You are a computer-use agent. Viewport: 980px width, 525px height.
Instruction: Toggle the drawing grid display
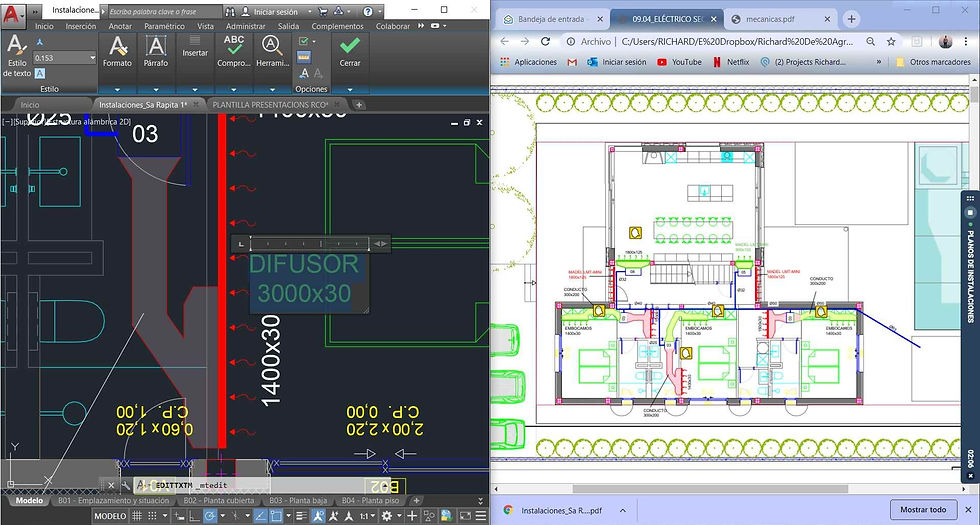point(136,516)
